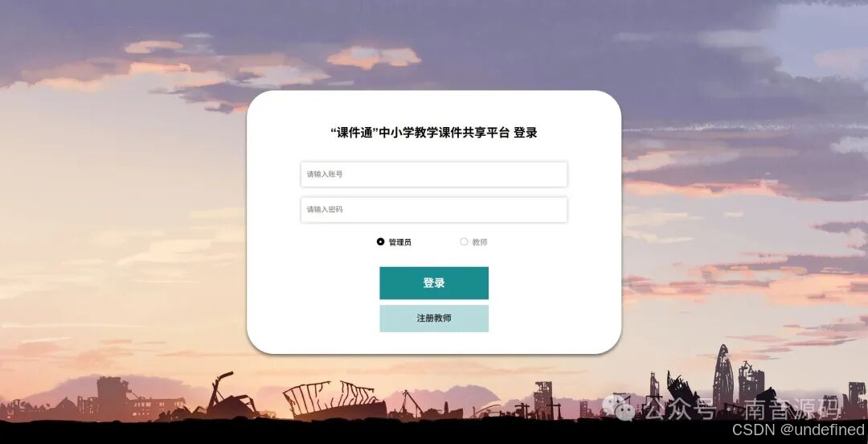Select the 教师 radio button

tap(464, 241)
